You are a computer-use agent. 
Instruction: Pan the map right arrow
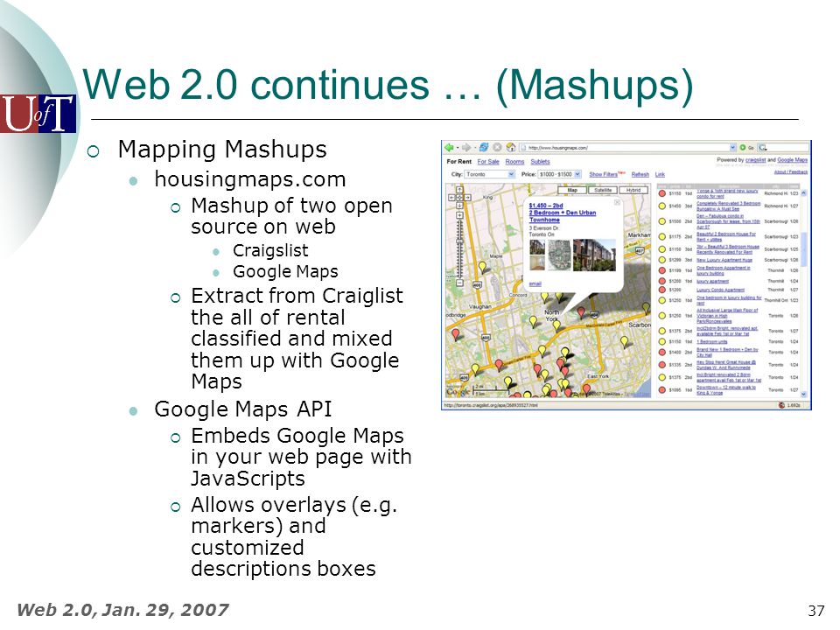[467, 198]
